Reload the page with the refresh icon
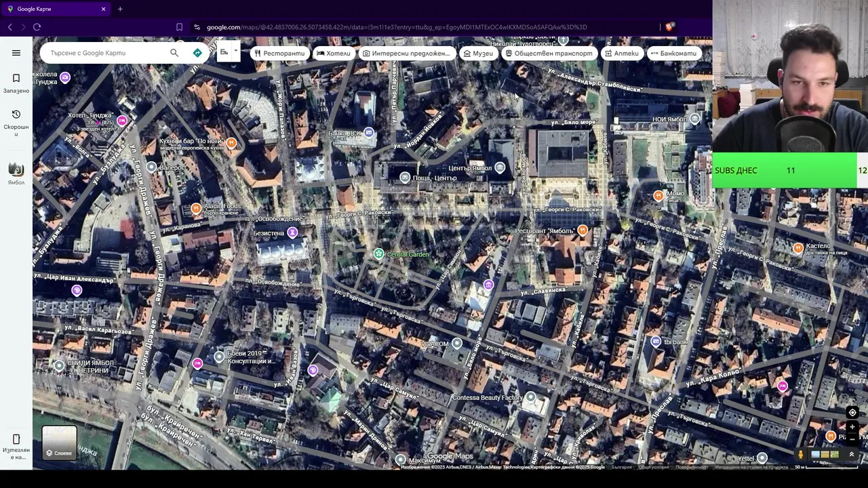 tap(37, 27)
